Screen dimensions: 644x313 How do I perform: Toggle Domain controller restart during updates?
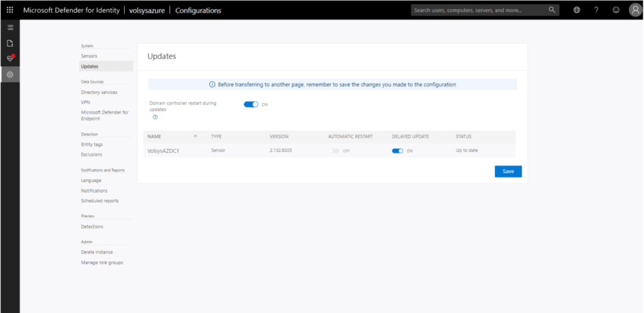click(251, 104)
